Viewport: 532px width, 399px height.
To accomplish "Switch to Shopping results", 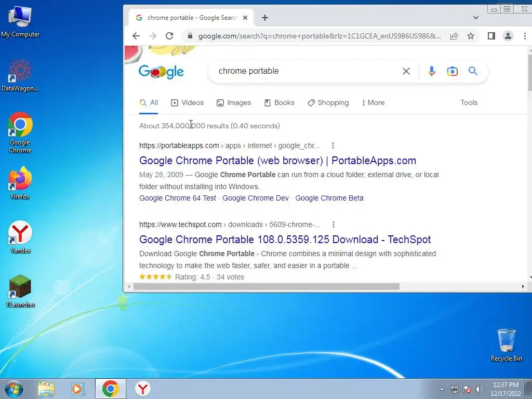I will pos(328,102).
